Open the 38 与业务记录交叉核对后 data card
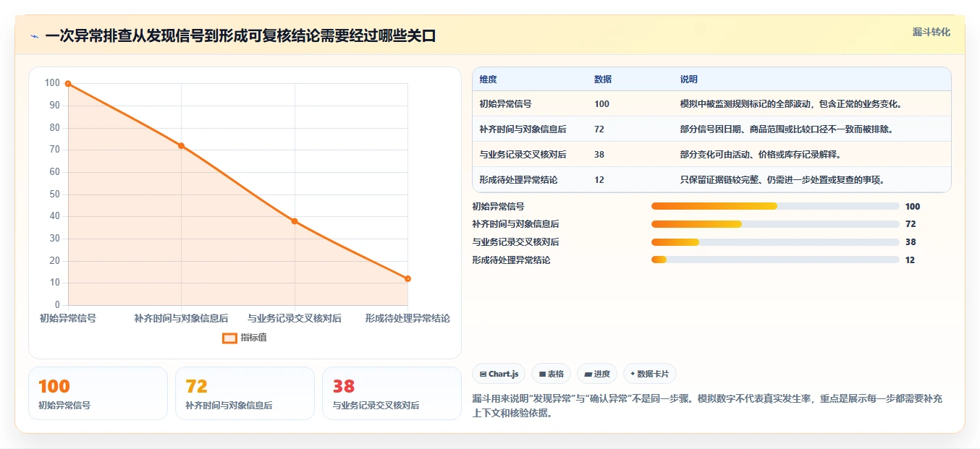 (392, 393)
